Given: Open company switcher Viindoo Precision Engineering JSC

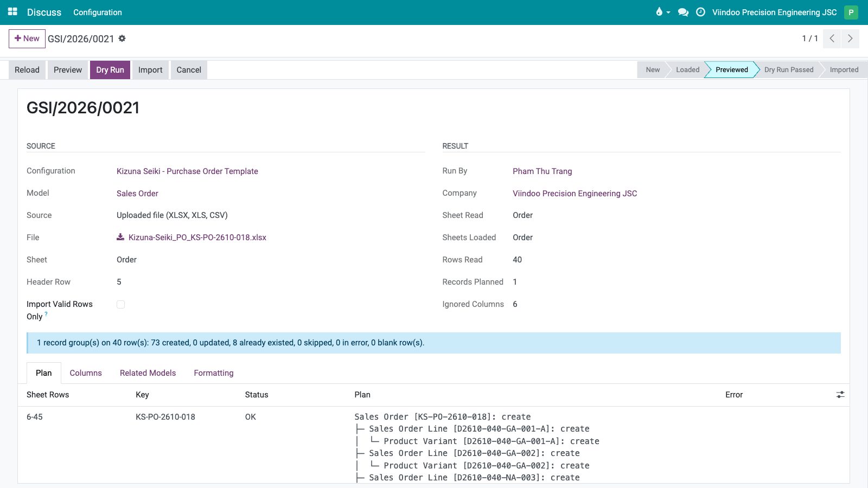Looking at the screenshot, I should (x=774, y=12).
